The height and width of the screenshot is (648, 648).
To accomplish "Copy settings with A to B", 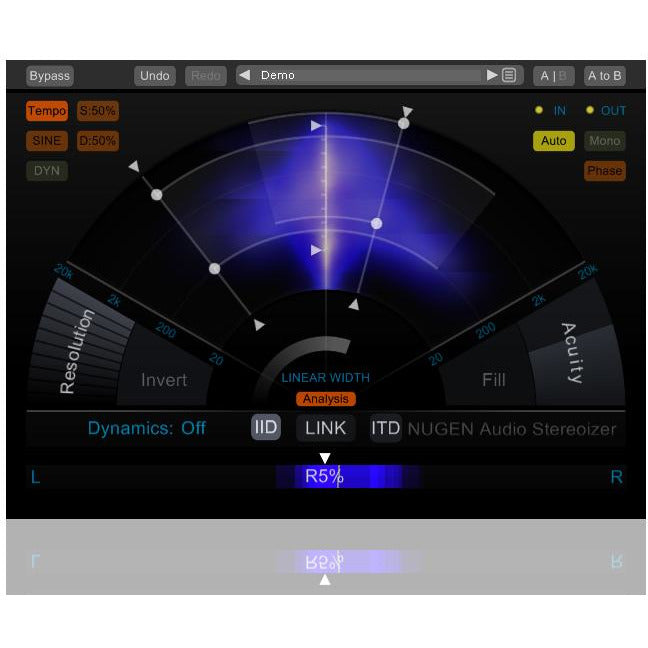I will 604,76.
